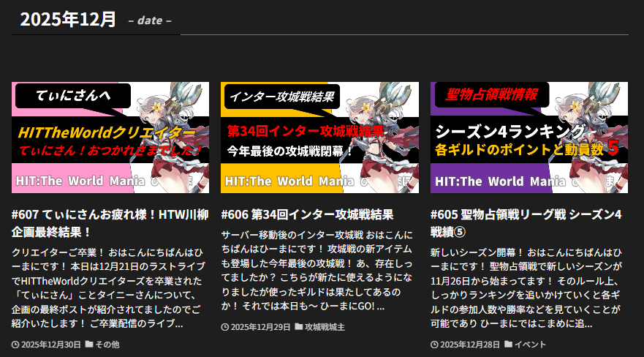644x357 pixels.
Task: Select the イベント category link
Action: (530, 344)
